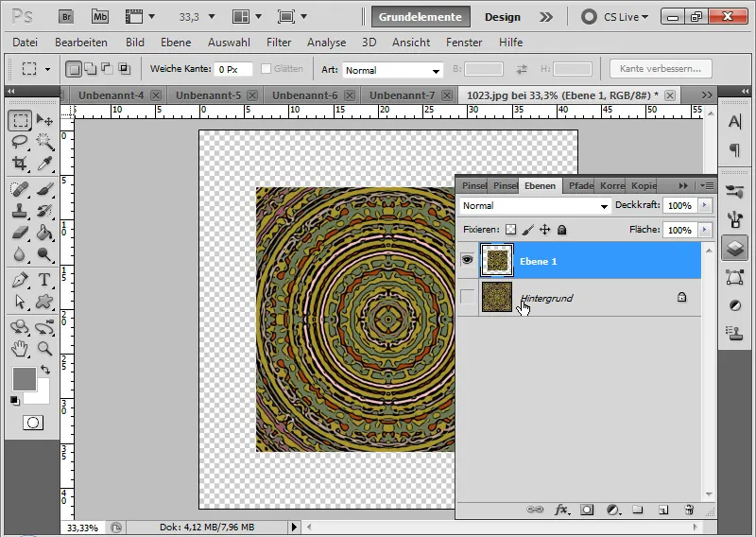Select the Crop tool
The image size is (756, 537).
coord(20,164)
